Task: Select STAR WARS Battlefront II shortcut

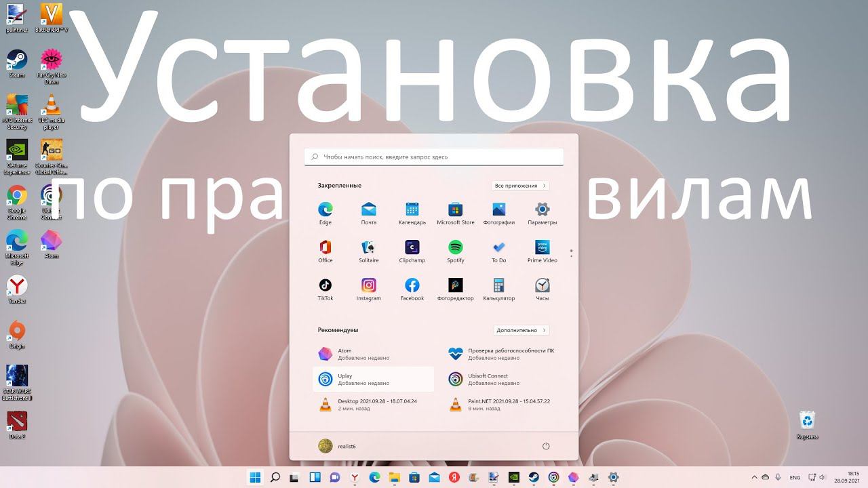Action: (x=16, y=384)
